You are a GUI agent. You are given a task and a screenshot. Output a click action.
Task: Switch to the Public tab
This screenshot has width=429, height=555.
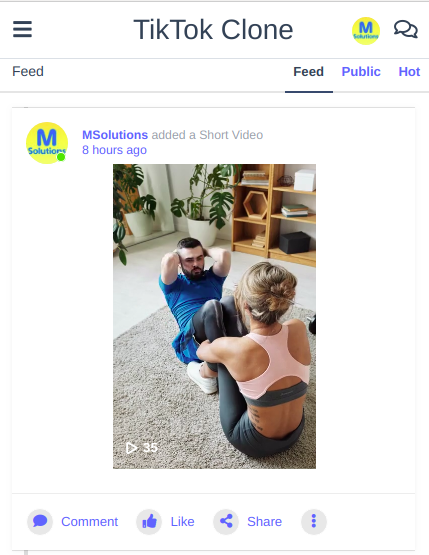tap(361, 72)
